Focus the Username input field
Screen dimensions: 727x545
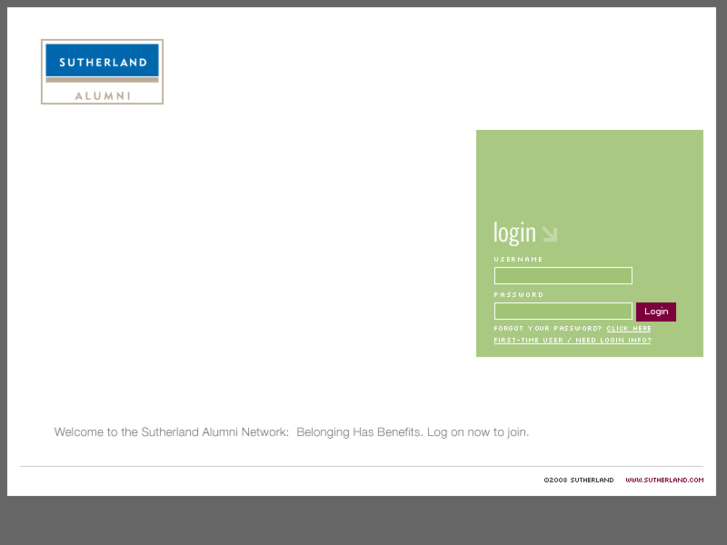point(563,276)
